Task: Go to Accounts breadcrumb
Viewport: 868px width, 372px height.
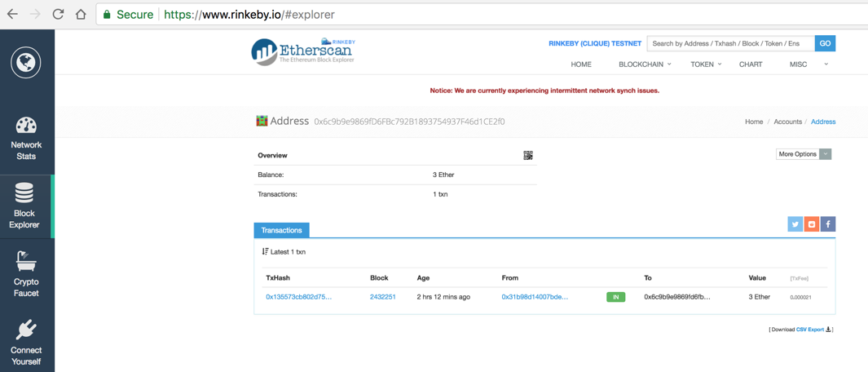Action: click(x=788, y=122)
